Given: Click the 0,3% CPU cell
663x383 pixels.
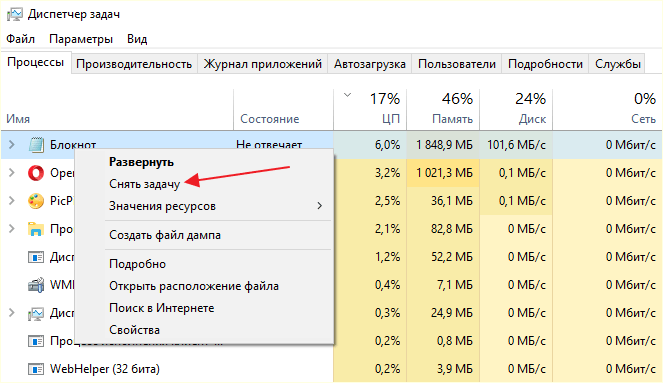Looking at the screenshot, I should pos(370,313).
